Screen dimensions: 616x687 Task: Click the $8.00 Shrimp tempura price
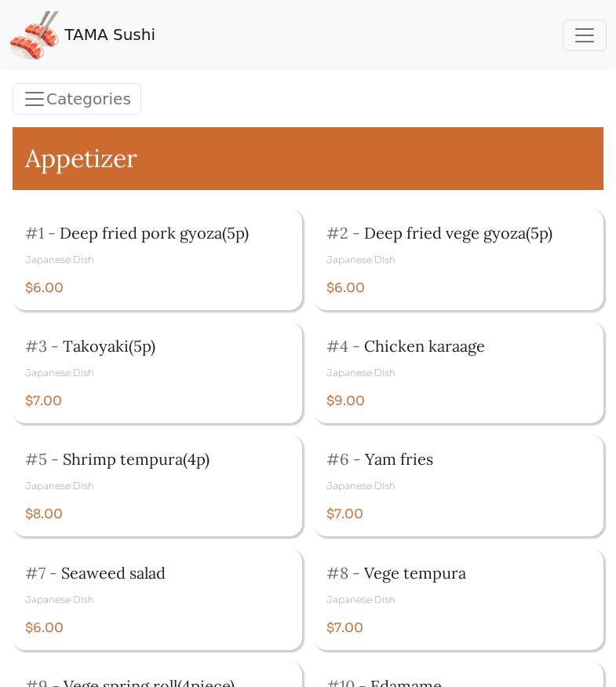point(44,513)
